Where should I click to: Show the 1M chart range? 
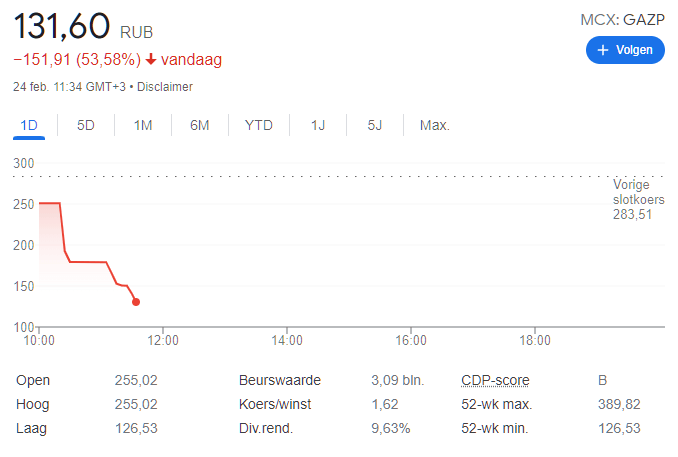point(143,125)
